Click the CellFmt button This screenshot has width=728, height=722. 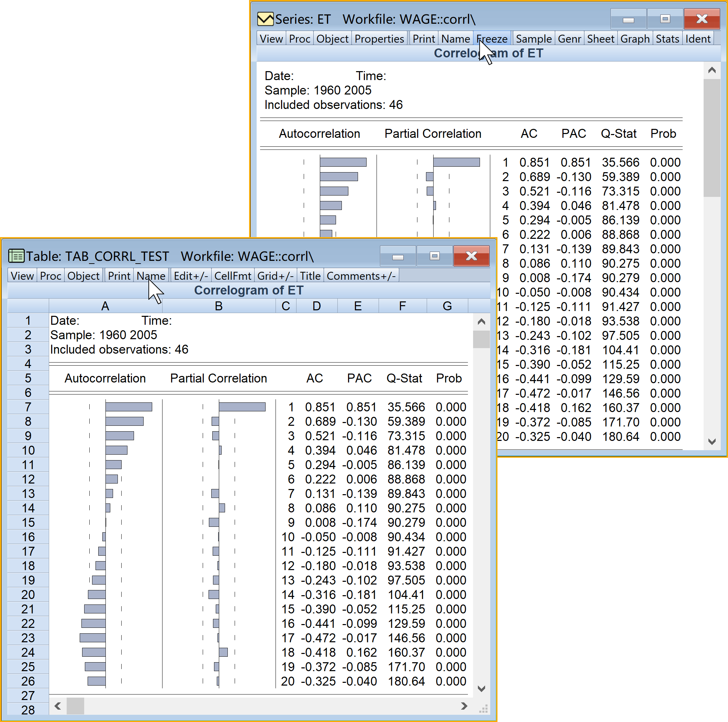pos(232,276)
